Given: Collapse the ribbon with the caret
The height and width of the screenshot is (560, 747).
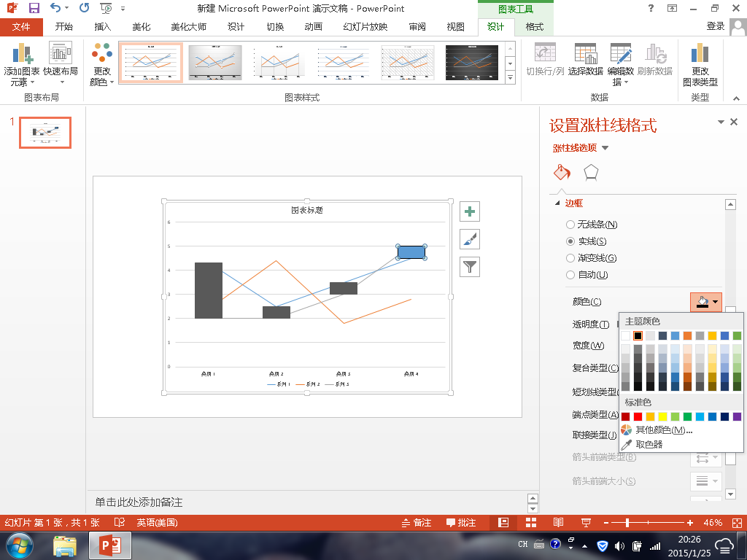Looking at the screenshot, I should tap(737, 98).
